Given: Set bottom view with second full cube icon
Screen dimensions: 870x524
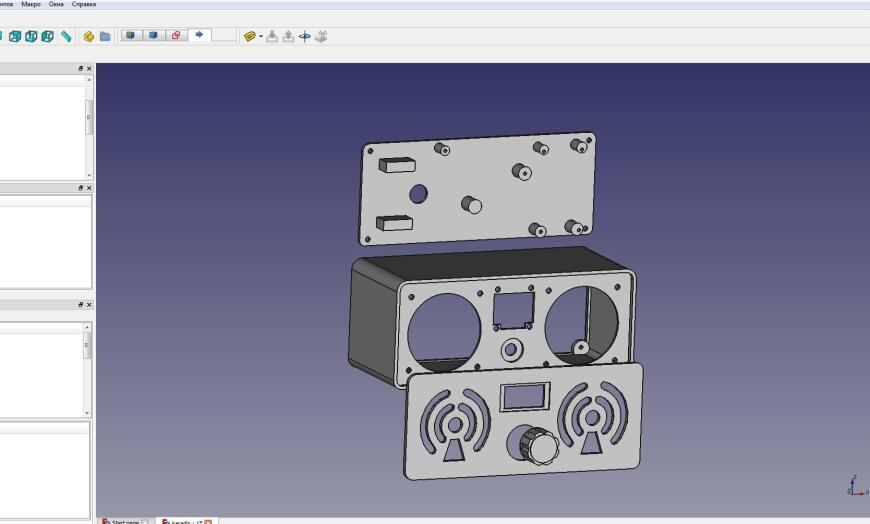Looking at the screenshot, I should [x=31, y=36].
